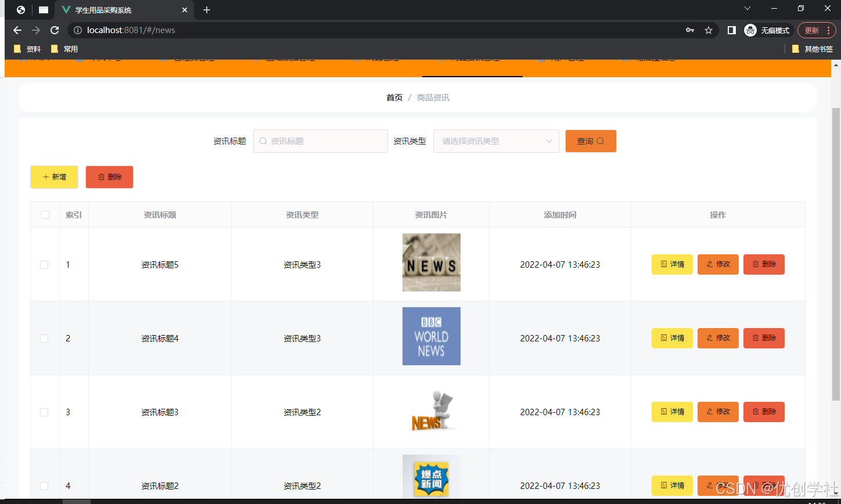Select the 资讯标题3 title cell
Viewport: 841px width, 504px height.
[x=160, y=412]
